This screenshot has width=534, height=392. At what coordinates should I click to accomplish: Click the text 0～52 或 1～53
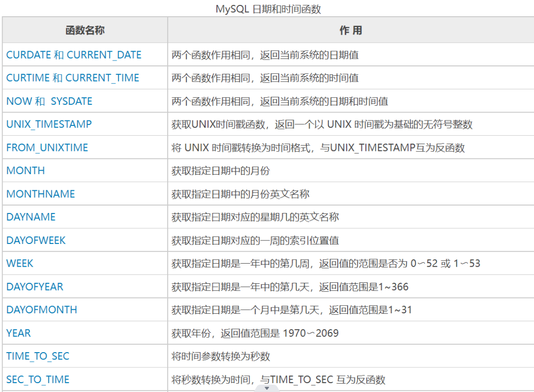[x=445, y=264]
